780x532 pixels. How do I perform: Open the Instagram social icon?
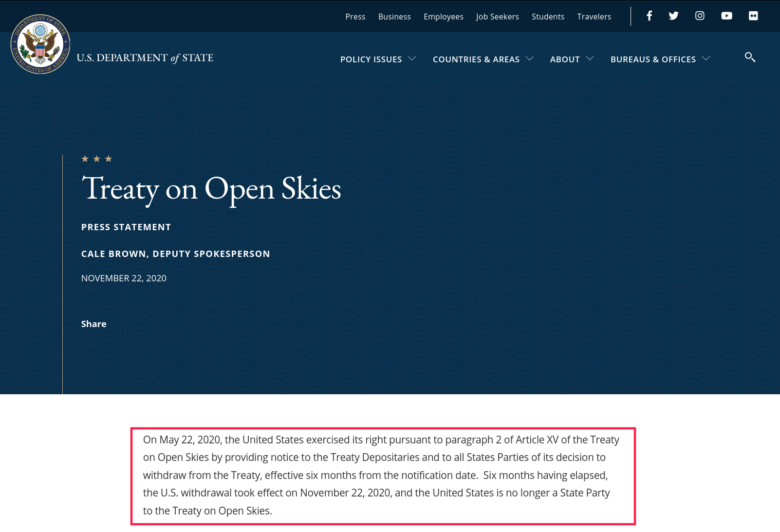[x=700, y=16]
